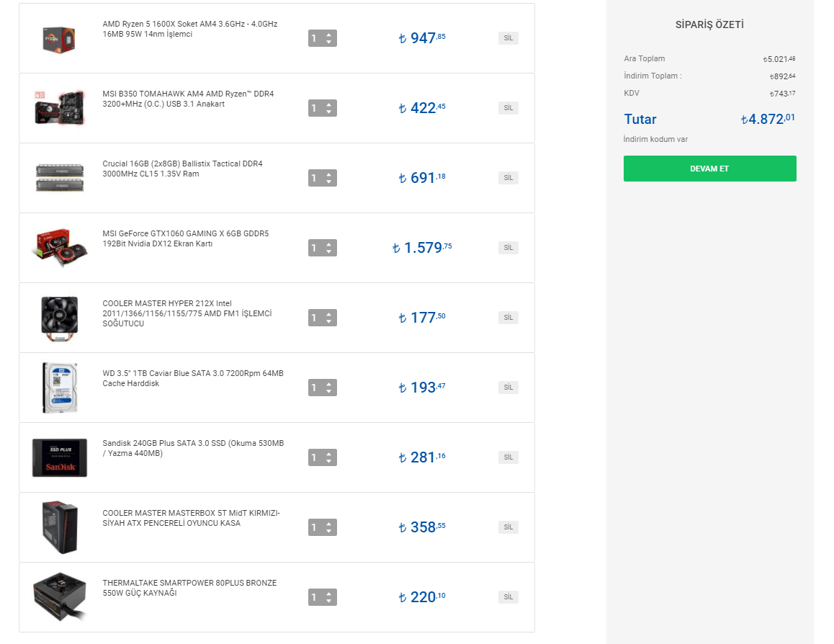Viewport: 834px width, 644px height.
Task: Remove the AMD Ryzen 5 1600X with SİL
Action: (x=508, y=38)
